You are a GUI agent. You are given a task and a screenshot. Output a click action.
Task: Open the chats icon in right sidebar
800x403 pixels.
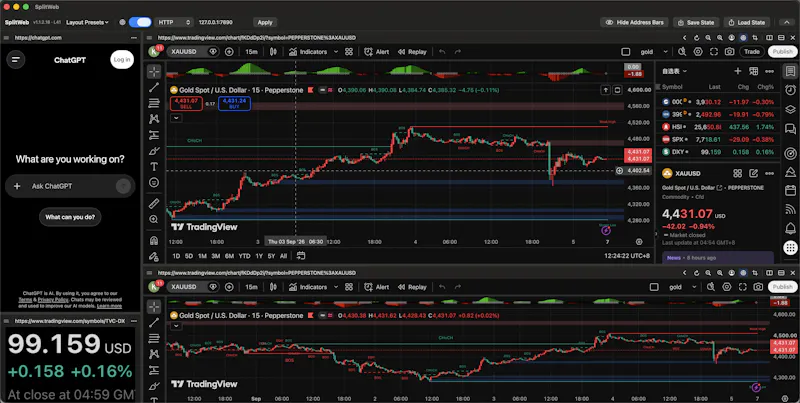790,128
